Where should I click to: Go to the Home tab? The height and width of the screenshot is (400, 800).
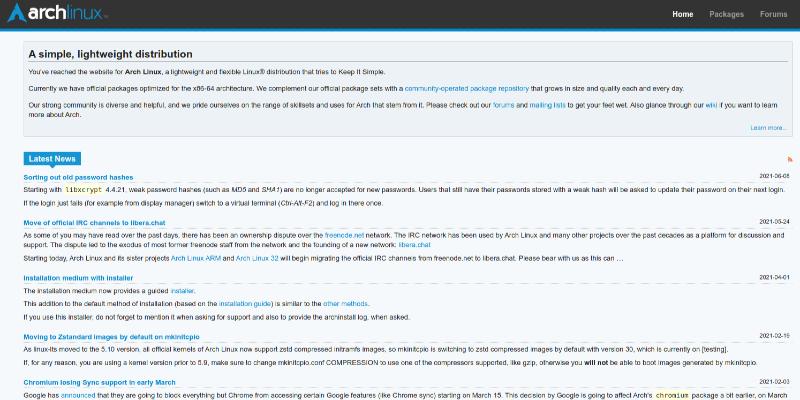[x=682, y=15]
